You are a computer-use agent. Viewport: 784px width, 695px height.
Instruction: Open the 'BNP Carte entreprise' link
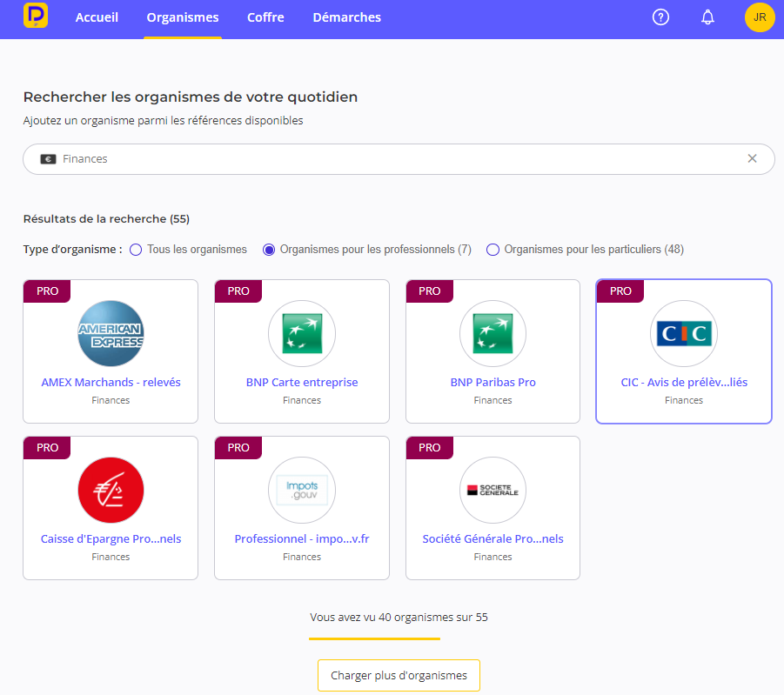tap(302, 382)
